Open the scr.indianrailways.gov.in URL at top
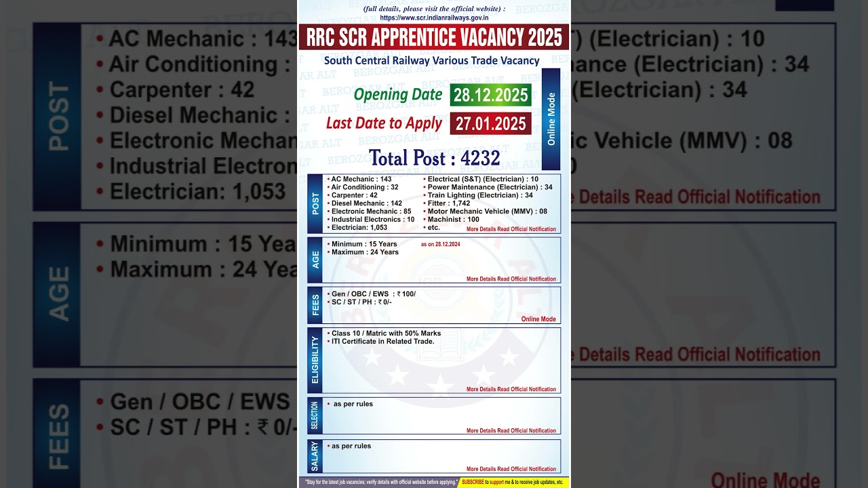This screenshot has height=488, width=868. [x=434, y=18]
